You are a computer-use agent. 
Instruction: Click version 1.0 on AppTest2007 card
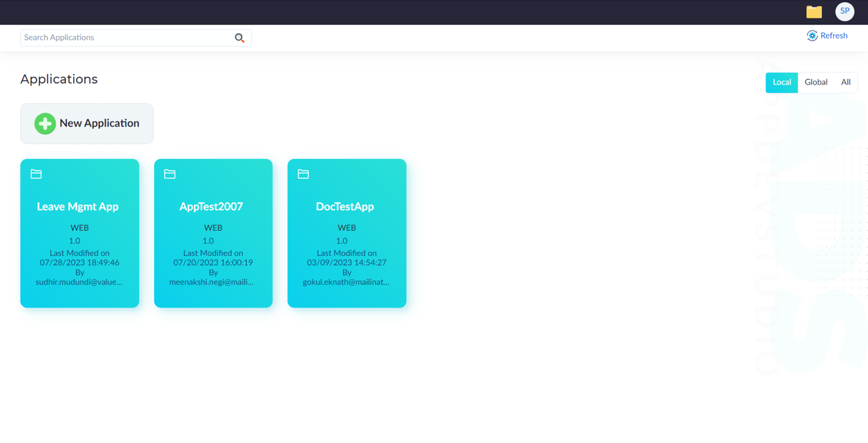click(x=208, y=240)
